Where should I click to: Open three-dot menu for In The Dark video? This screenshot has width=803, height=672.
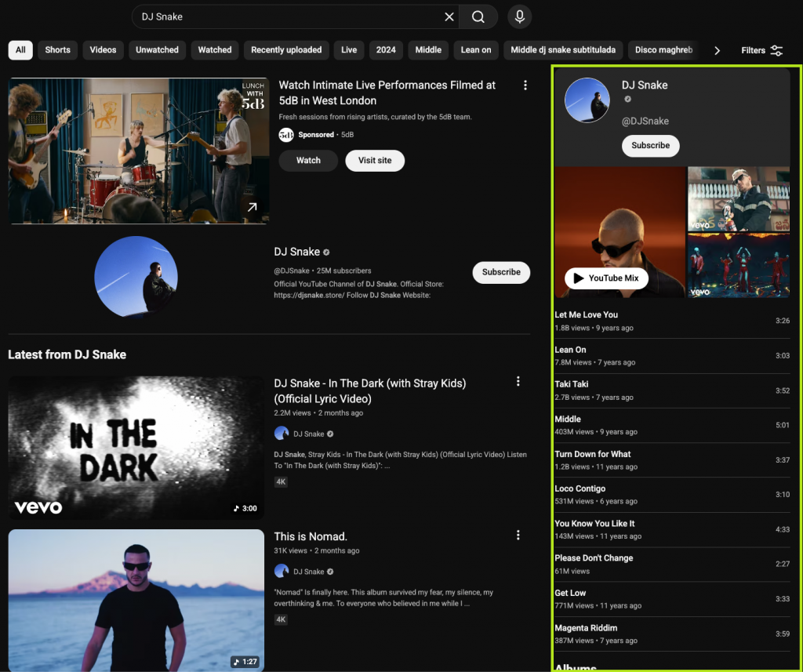[518, 382]
